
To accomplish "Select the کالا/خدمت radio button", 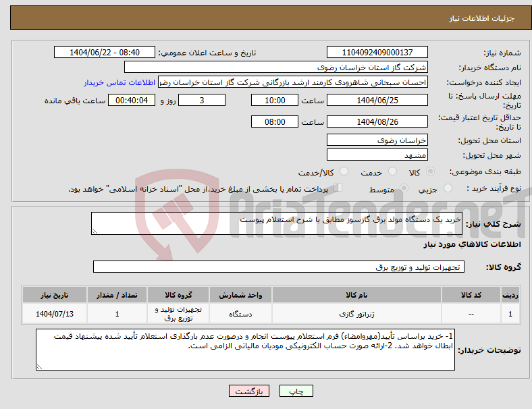I will coord(344,171).
